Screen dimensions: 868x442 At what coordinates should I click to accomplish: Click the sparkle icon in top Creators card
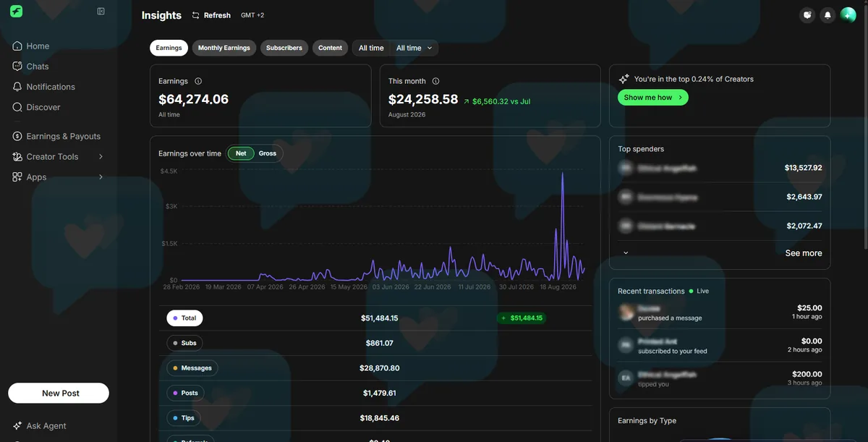624,79
